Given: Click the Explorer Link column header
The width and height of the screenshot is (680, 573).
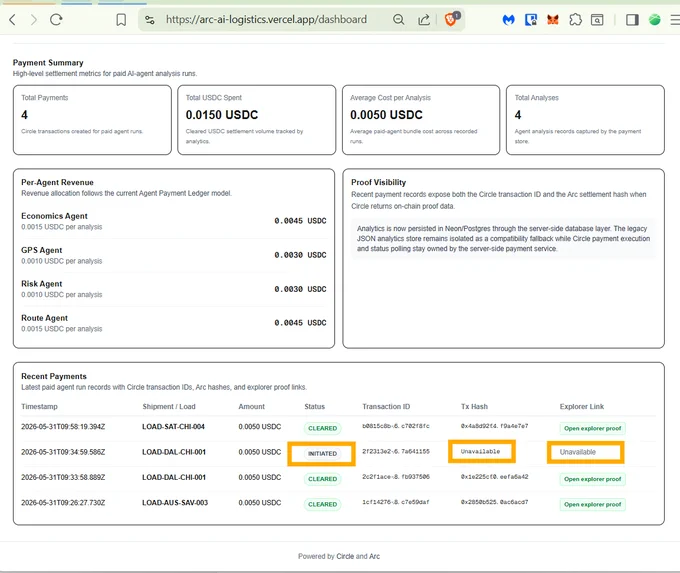Looking at the screenshot, I should (582, 406).
